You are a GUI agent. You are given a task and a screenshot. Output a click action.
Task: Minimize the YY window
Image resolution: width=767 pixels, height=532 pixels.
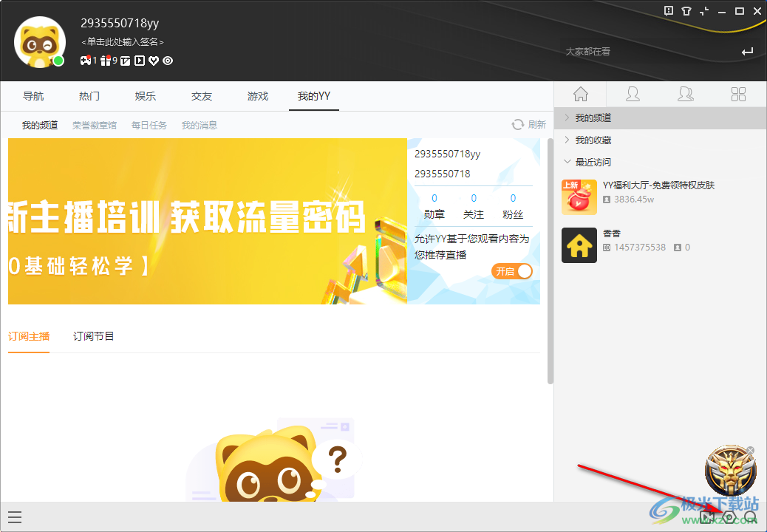(x=721, y=11)
